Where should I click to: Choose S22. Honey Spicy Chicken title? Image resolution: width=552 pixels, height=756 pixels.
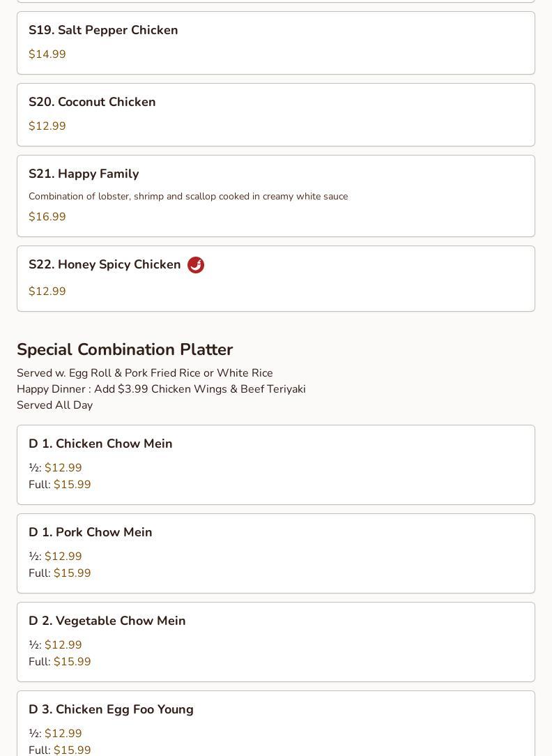[x=105, y=265]
